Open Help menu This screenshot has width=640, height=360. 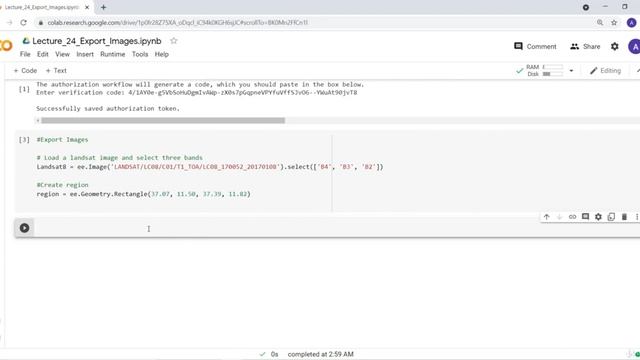(x=162, y=54)
